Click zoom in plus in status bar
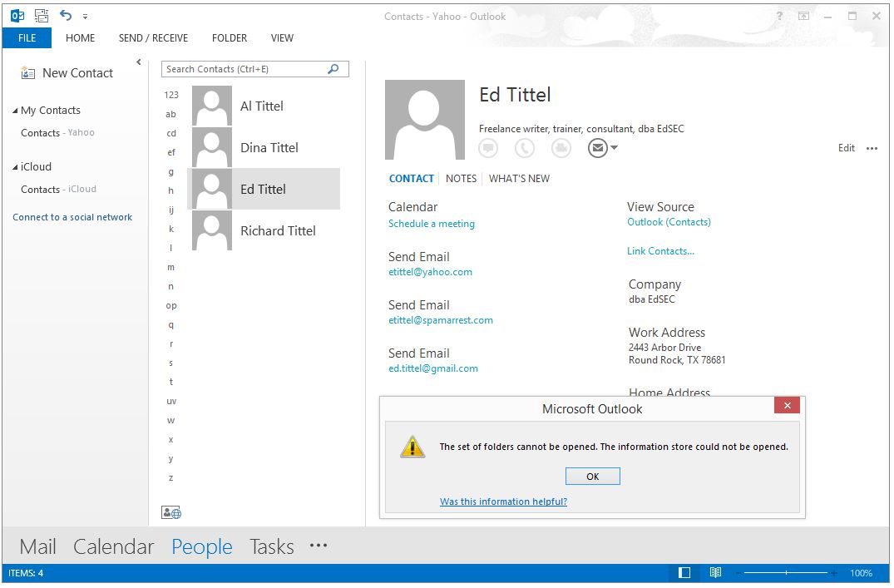The width and height of the screenshot is (894, 588). (834, 573)
